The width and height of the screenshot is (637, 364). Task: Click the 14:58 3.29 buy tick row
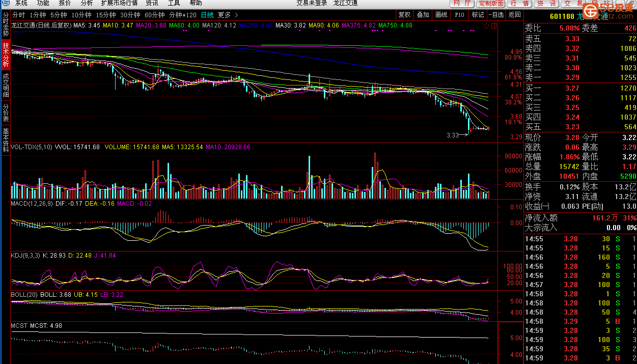(580, 321)
